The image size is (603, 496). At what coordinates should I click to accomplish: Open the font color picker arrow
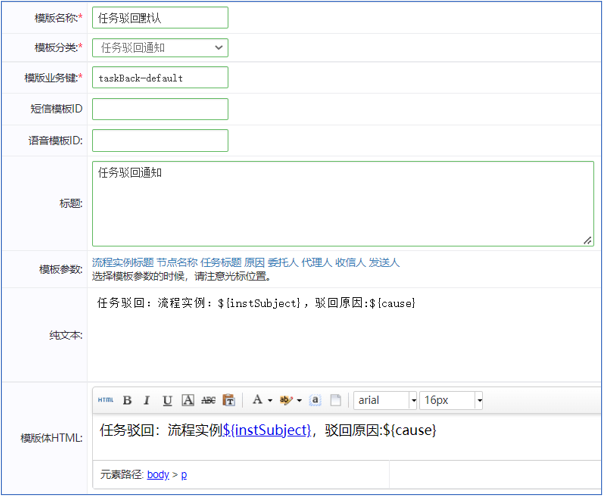click(x=270, y=400)
